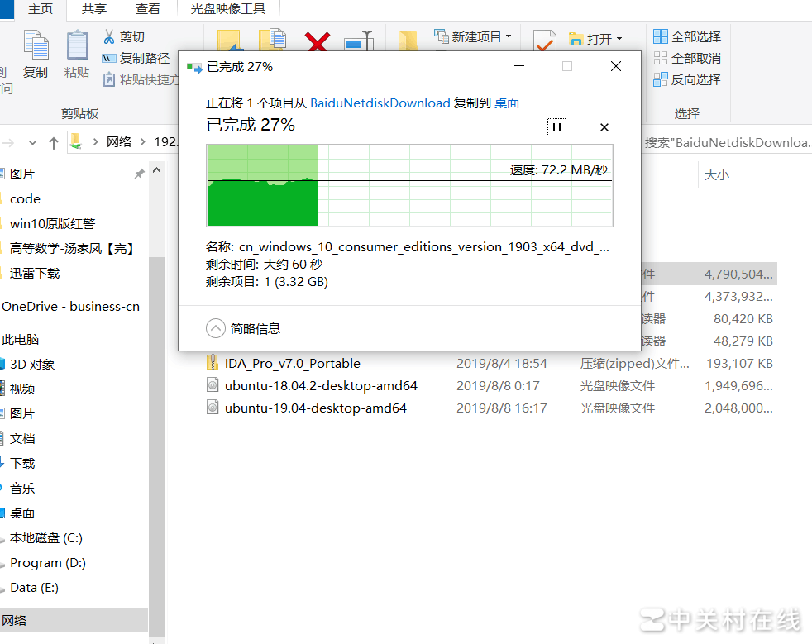
Task: Switch to the 查看 ribbon tab
Action: (x=148, y=9)
